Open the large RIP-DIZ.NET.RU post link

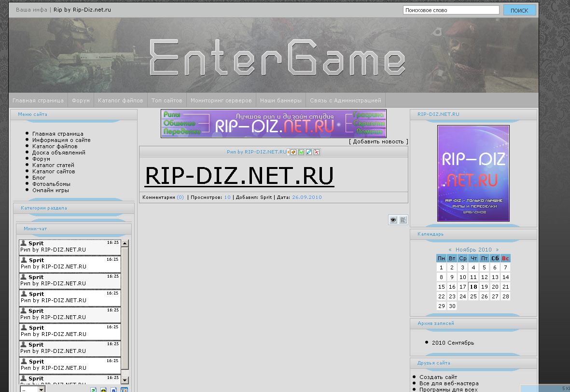pos(239,176)
